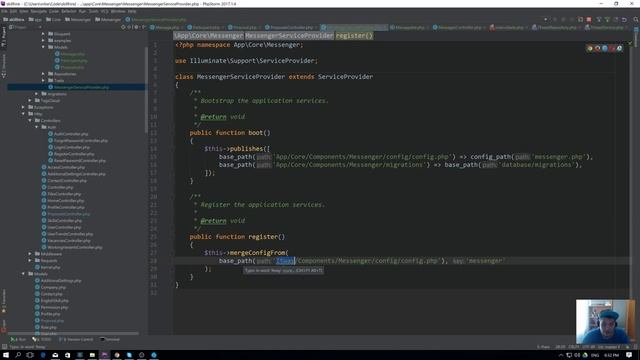Expand the Traits folder arrow

tap(43, 80)
